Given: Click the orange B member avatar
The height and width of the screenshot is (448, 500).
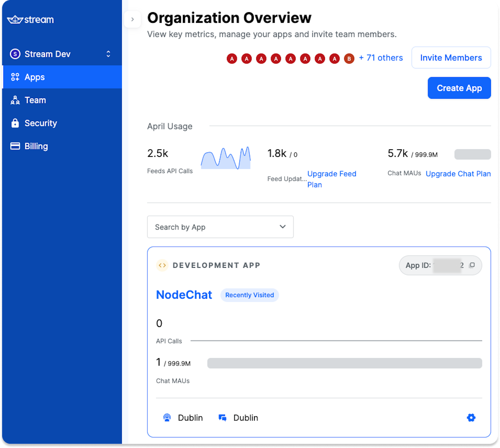Looking at the screenshot, I should pos(349,58).
